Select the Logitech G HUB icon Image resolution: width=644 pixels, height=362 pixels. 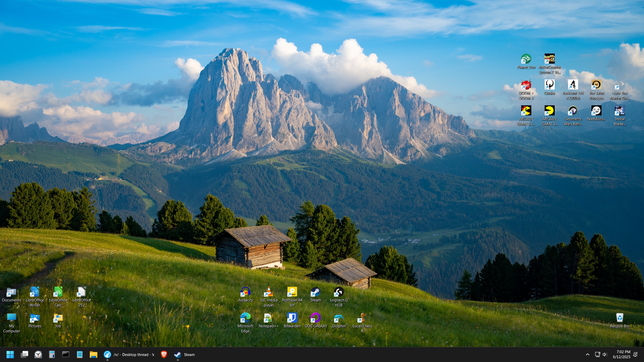pos(339,297)
